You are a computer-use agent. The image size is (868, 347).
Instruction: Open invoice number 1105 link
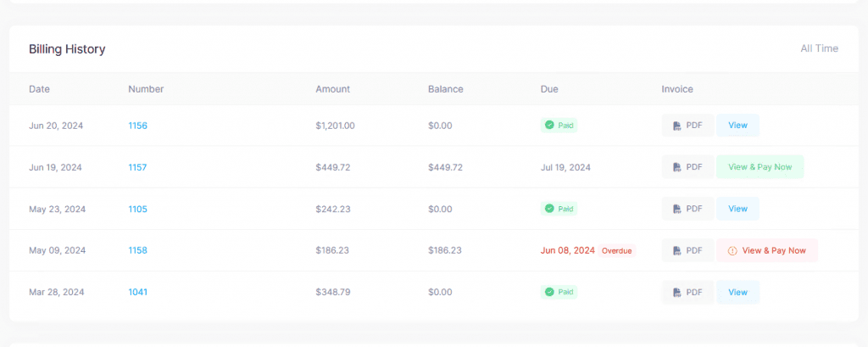point(137,209)
